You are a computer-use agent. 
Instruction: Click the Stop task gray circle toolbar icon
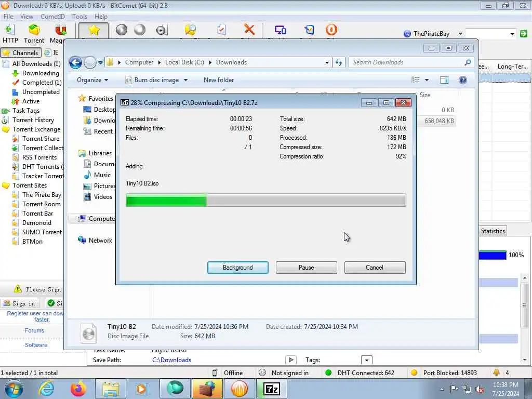pos(139,30)
